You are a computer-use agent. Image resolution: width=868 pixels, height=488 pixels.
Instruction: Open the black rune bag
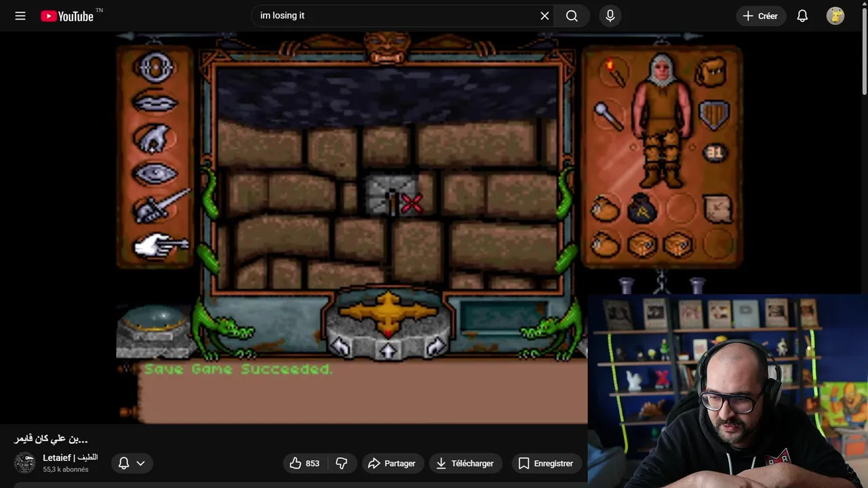641,209
